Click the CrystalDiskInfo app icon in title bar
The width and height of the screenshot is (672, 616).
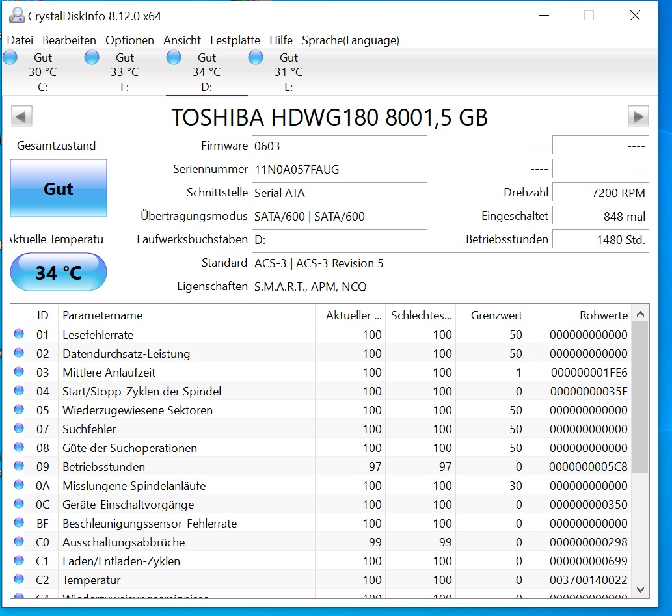[x=17, y=16]
